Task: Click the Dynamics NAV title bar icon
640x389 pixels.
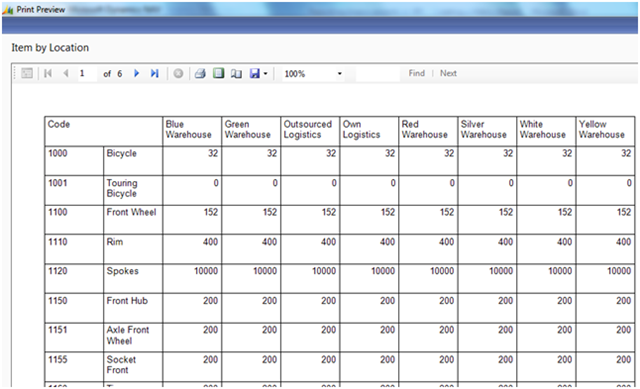Action: (8, 10)
